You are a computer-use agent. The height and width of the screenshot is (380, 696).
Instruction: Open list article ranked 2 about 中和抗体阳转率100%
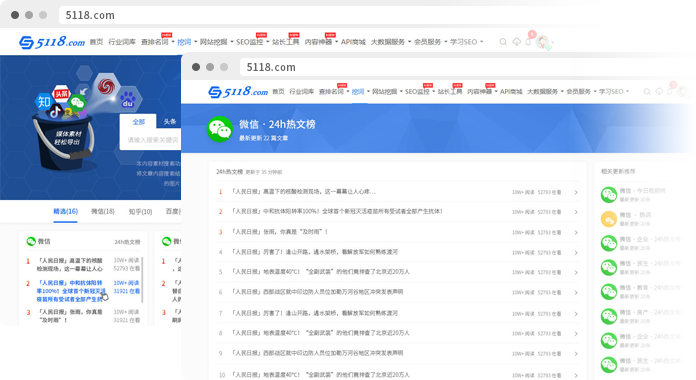click(x=337, y=211)
